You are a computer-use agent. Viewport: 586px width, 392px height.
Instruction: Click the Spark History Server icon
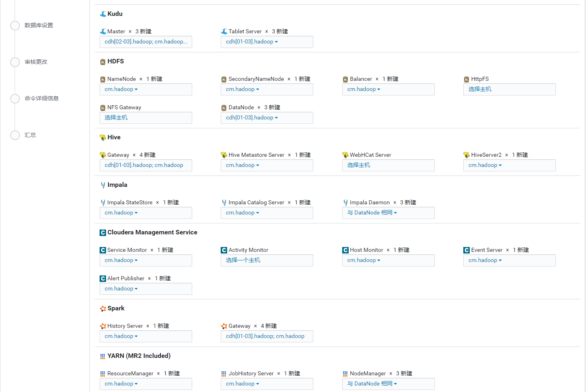103,326
